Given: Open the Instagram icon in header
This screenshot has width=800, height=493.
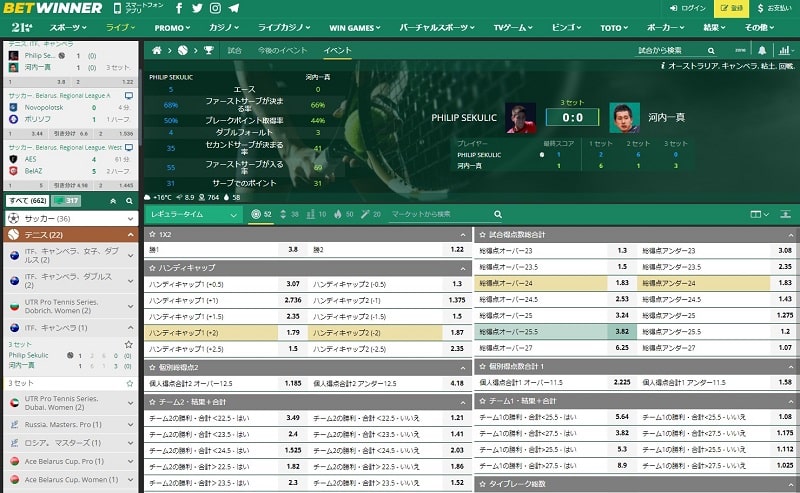Looking at the screenshot, I should point(215,8).
